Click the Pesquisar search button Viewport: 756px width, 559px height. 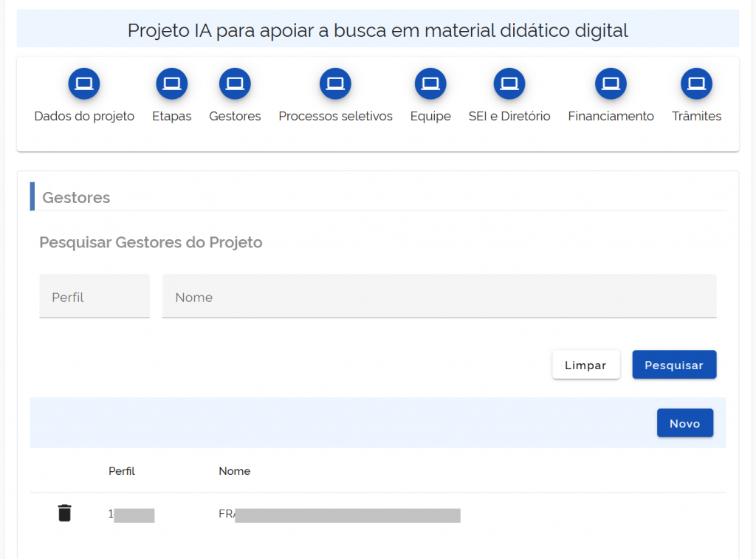pos(673,364)
